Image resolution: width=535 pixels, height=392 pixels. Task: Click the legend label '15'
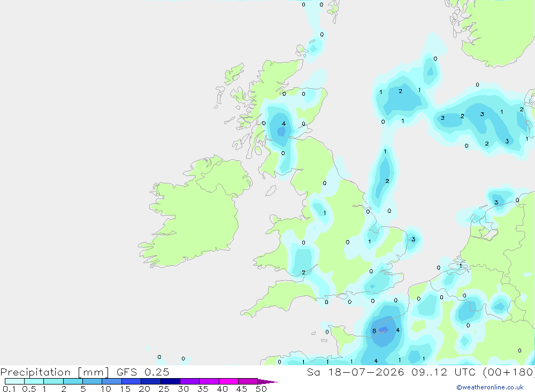point(125,389)
